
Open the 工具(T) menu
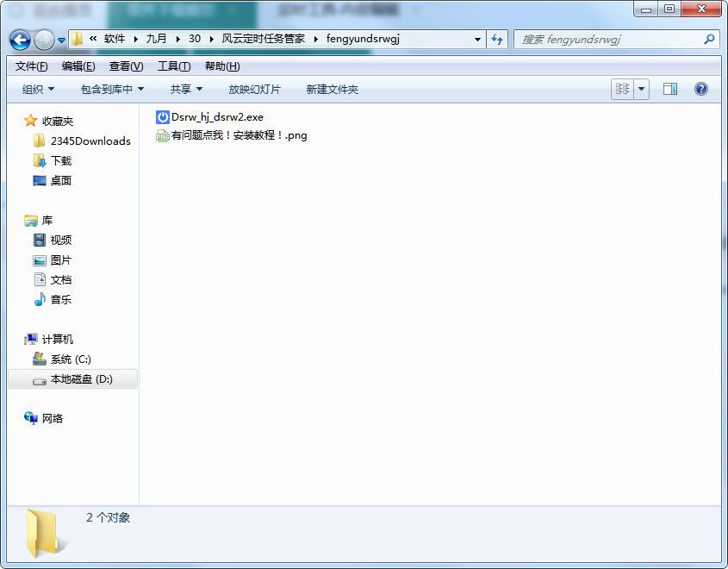pyautogui.click(x=174, y=66)
